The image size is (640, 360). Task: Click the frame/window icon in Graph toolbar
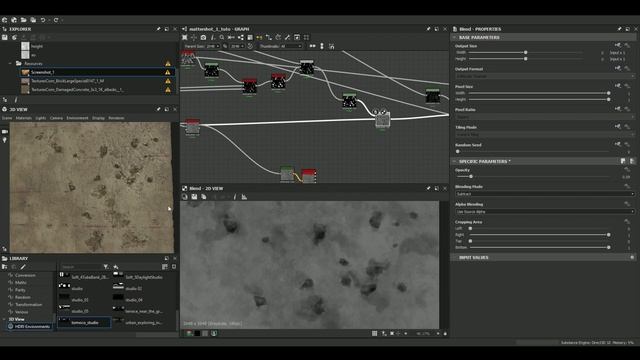tap(297, 37)
